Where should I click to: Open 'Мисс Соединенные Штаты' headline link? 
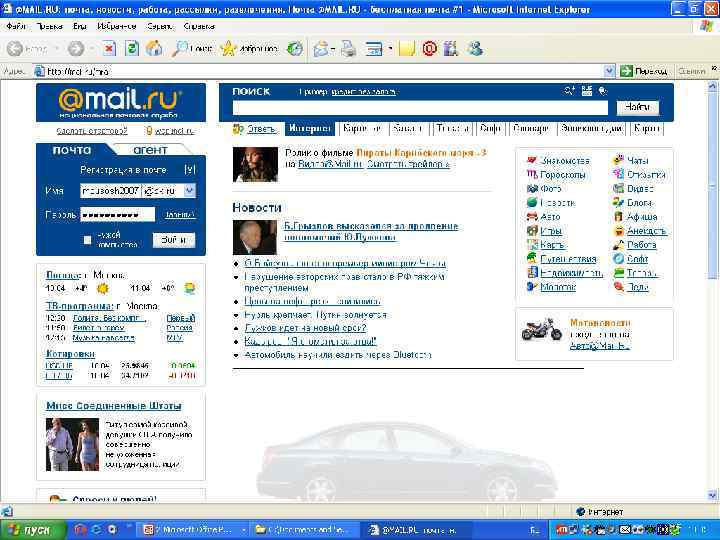click(114, 406)
